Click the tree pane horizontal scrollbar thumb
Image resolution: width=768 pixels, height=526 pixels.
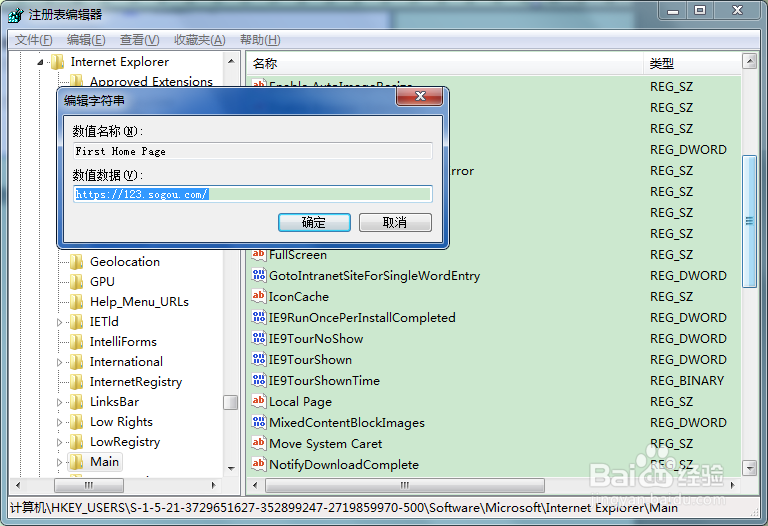pyautogui.click(x=89, y=485)
